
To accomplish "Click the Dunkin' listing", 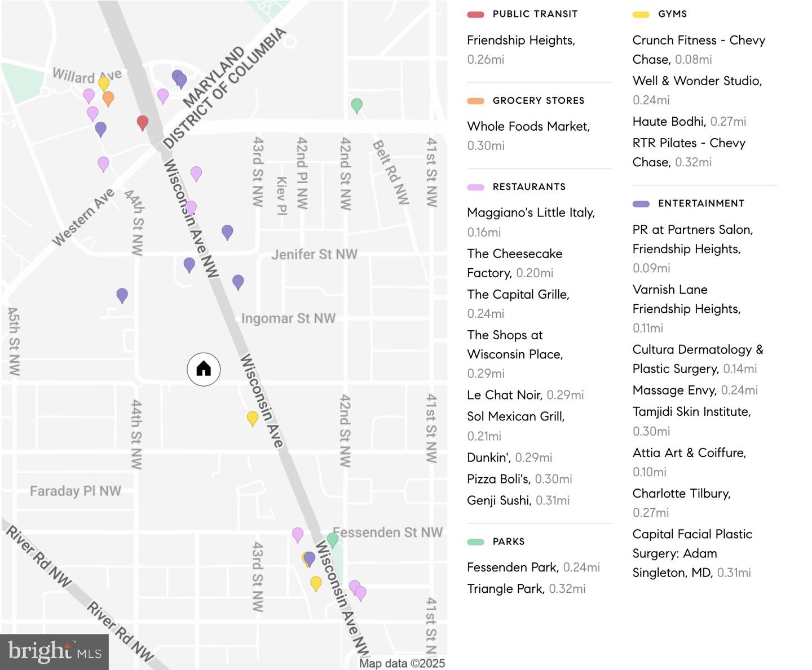I will 509,458.
